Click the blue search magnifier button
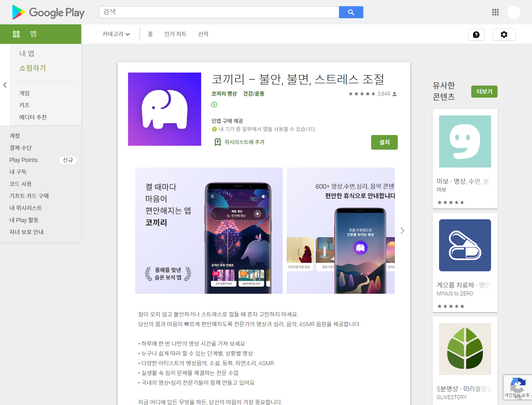The width and height of the screenshot is (532, 405). click(x=351, y=12)
